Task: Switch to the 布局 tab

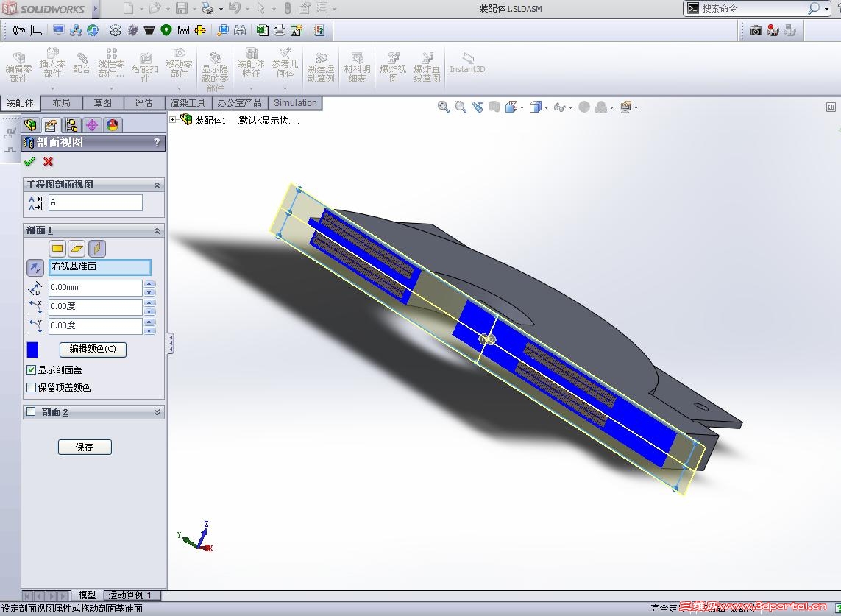Action: tap(62, 102)
